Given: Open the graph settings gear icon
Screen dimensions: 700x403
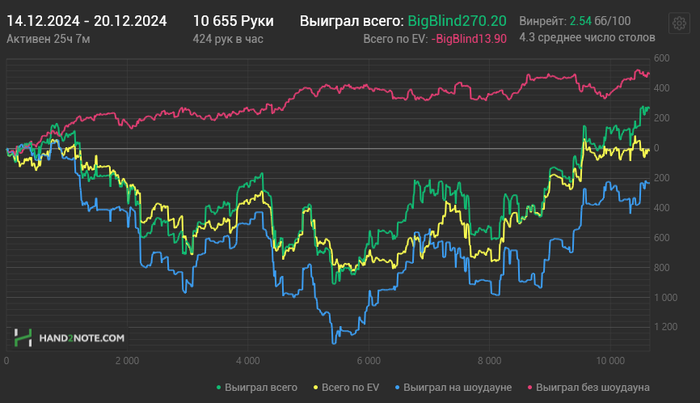Looking at the screenshot, I should click(679, 23).
